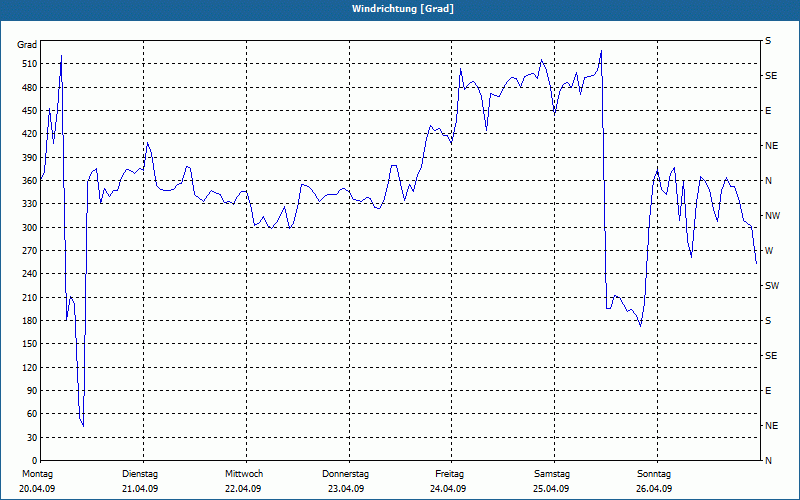This screenshot has width=800, height=500.
Task: Click the 510 value on the left axis
Action: (x=30, y=64)
